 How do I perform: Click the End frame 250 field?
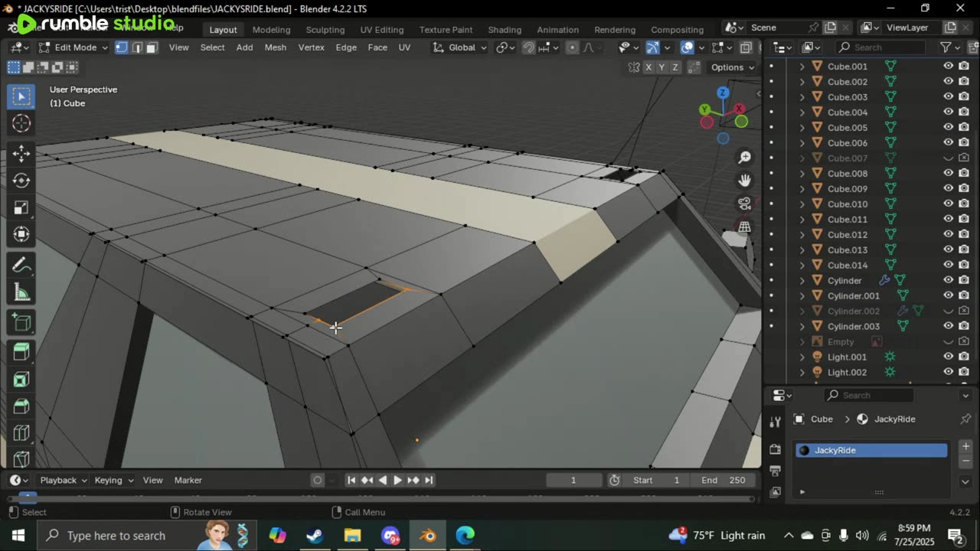(x=724, y=480)
